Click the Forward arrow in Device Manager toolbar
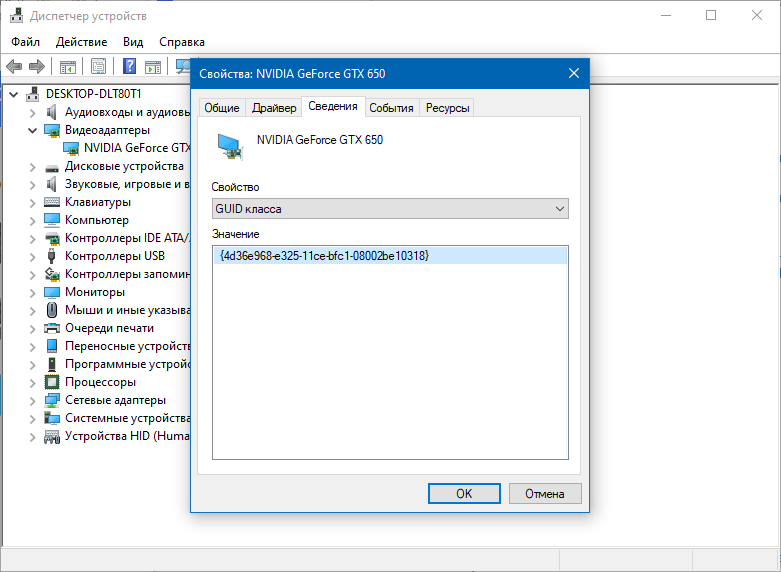781x572 pixels. click(37, 66)
